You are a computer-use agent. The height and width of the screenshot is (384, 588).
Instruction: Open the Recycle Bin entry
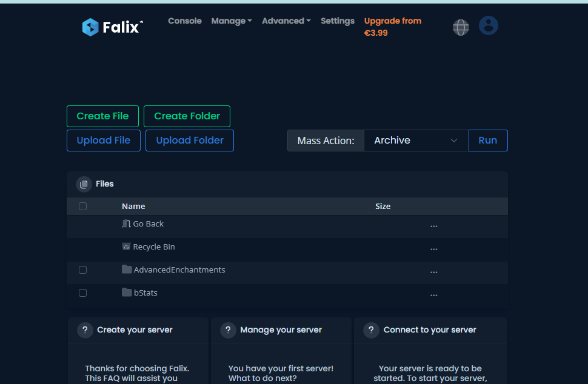pyautogui.click(x=154, y=247)
